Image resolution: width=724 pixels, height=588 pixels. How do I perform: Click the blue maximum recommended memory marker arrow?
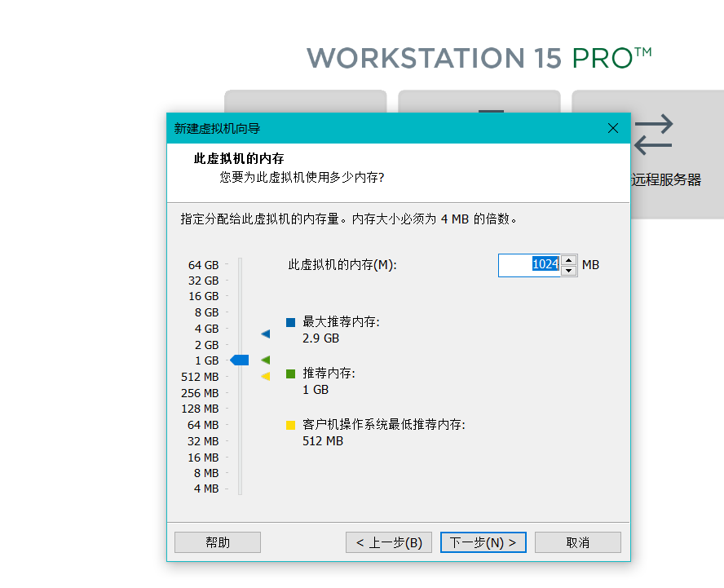point(266,334)
